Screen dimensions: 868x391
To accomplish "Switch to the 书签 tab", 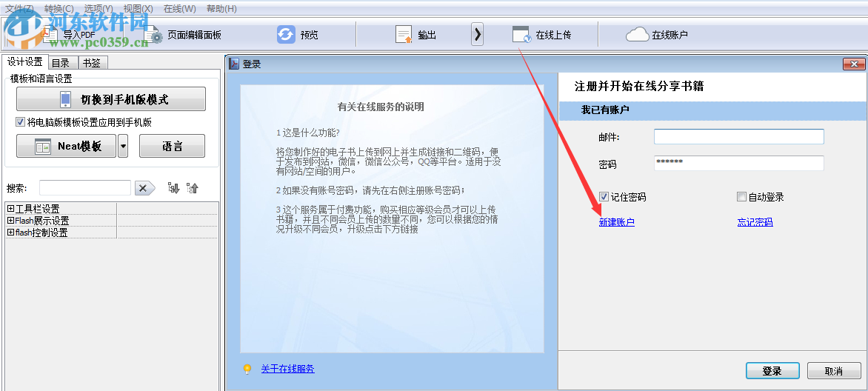I will tap(93, 63).
